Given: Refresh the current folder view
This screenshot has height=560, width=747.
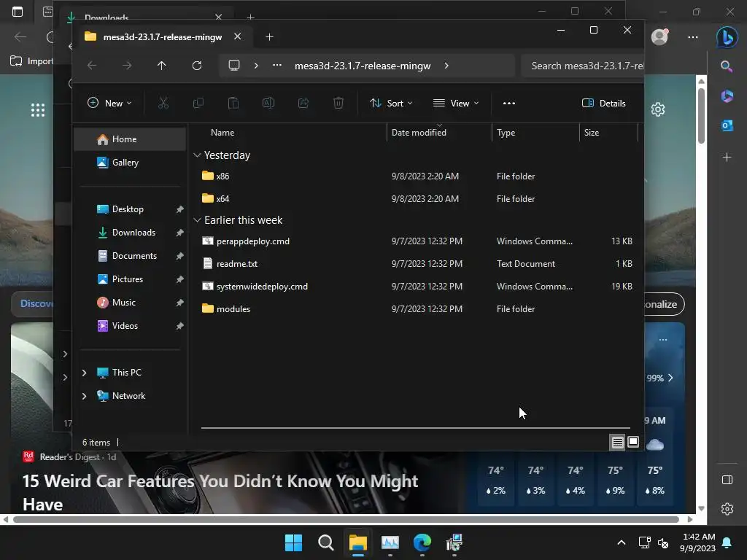Looking at the screenshot, I should [x=197, y=66].
